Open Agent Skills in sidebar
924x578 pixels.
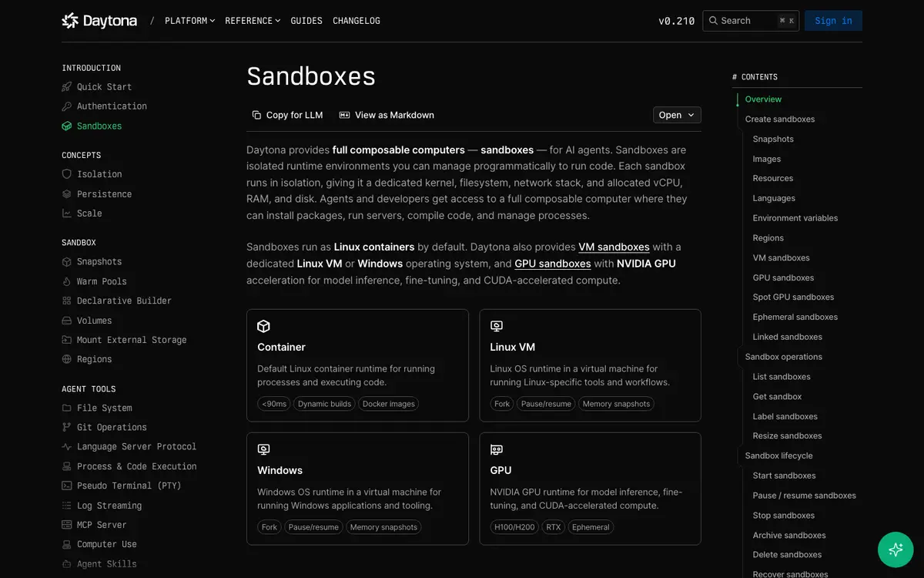106,564
